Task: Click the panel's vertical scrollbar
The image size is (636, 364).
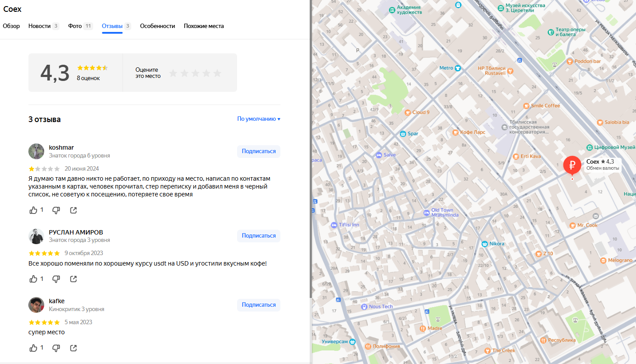Action: point(311,149)
